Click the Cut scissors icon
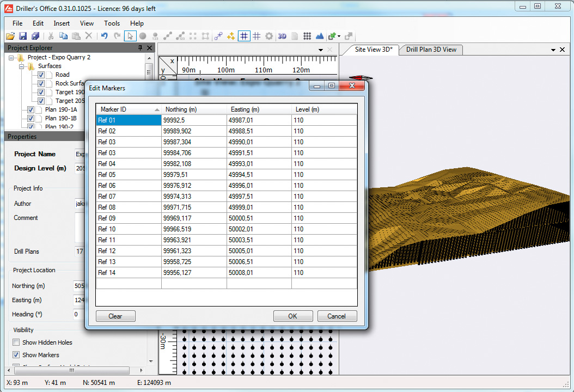 (51, 36)
